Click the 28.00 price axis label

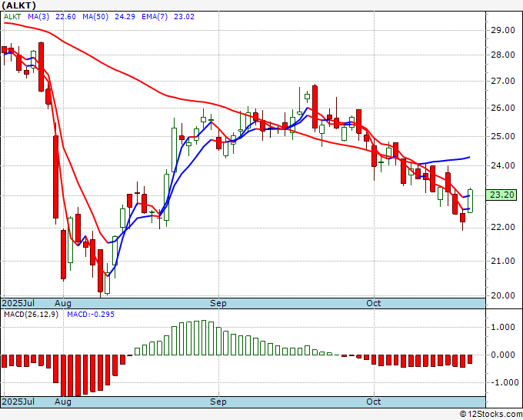tap(503, 55)
